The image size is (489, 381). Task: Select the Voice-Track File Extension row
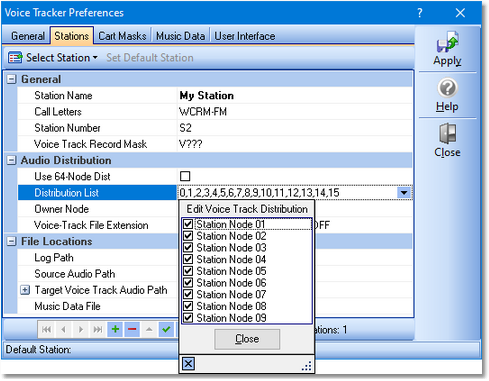97,225
